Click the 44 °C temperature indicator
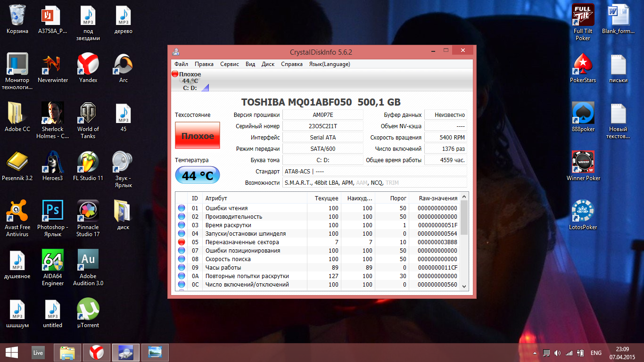 click(198, 176)
